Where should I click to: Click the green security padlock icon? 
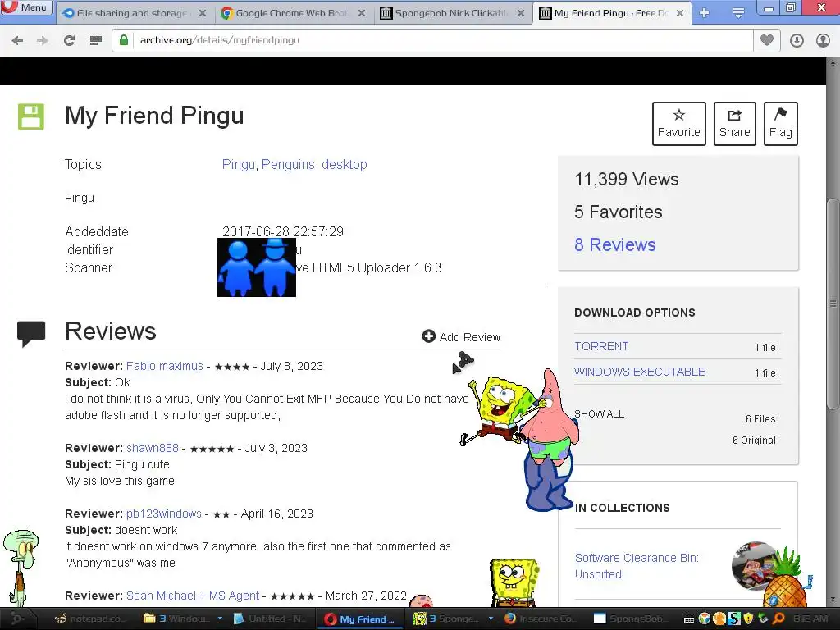[124, 40]
